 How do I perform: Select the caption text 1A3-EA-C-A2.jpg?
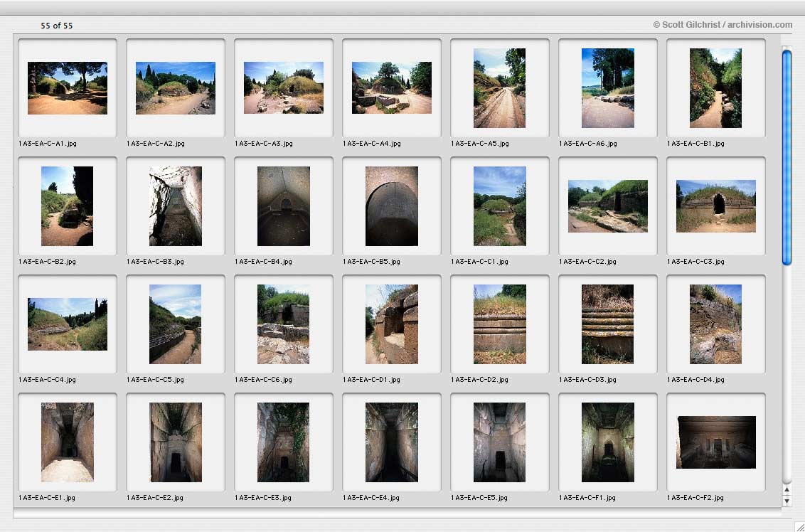click(156, 144)
